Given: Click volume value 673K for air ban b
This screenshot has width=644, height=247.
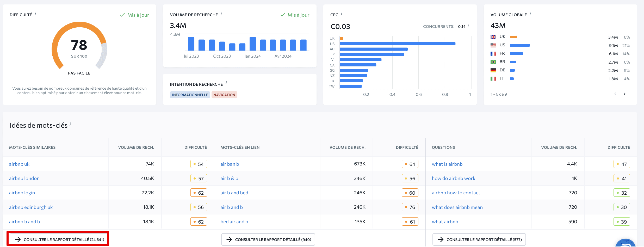Looking at the screenshot, I should click(x=360, y=164).
